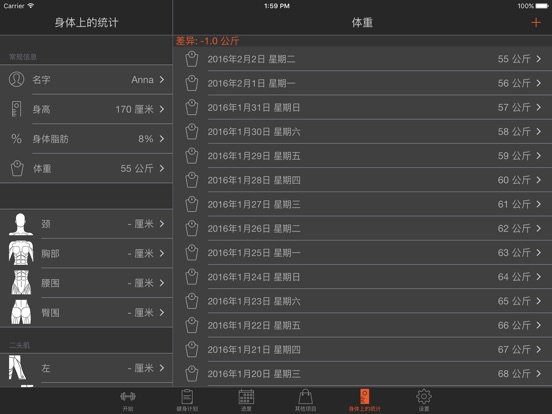
Task: Select the 身体上的统计 tab
Action: (x=365, y=401)
